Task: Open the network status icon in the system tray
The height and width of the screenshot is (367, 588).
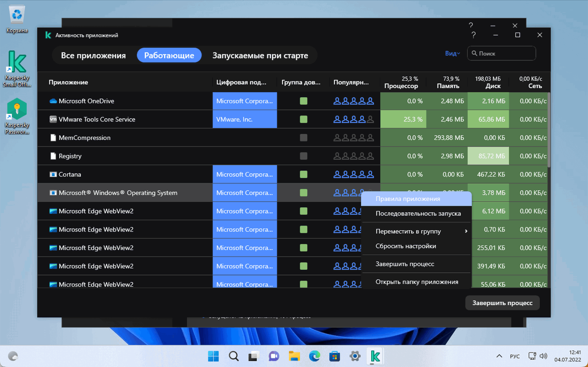Action: click(532, 356)
